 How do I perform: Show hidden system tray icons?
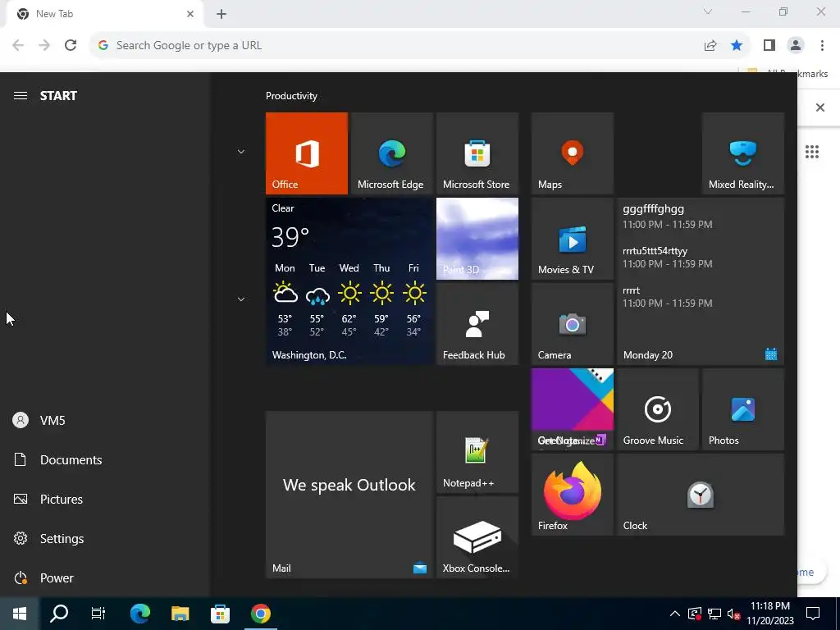coord(675,614)
